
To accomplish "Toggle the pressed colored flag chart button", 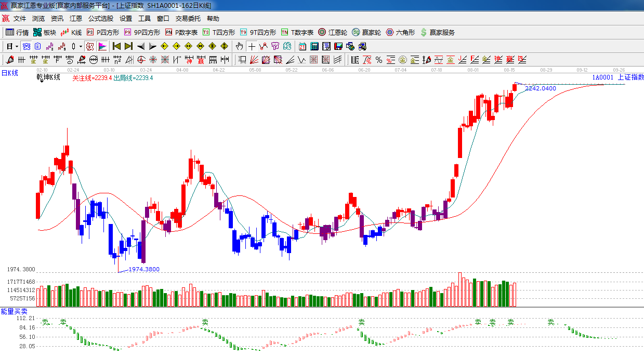I will tap(102, 46).
